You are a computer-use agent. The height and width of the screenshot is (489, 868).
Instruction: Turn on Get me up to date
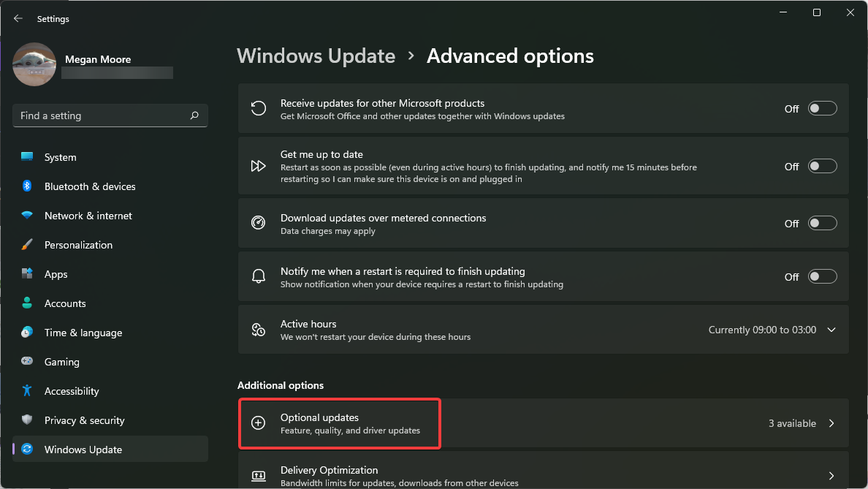click(822, 166)
